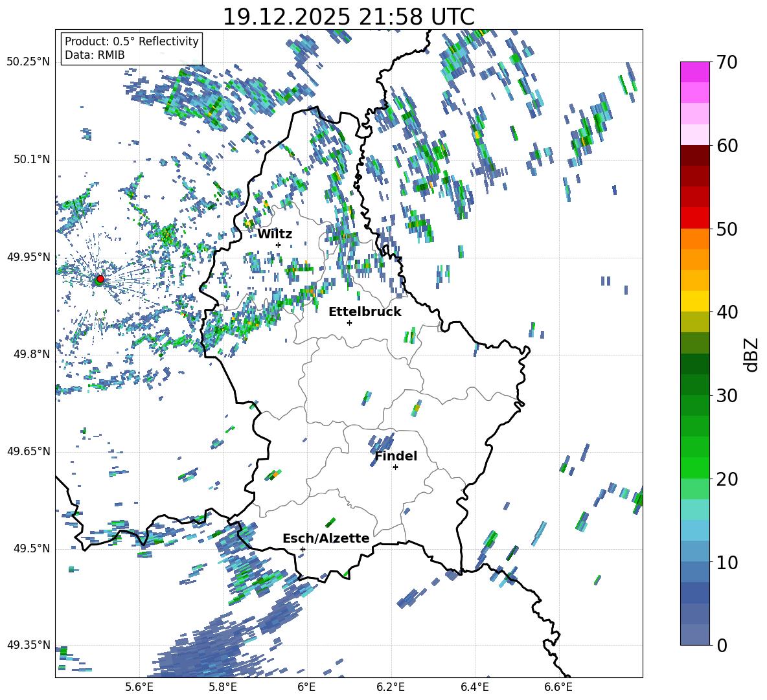This screenshot has height=700, width=767.
Task: Click the Findel city label
Action: point(396,456)
